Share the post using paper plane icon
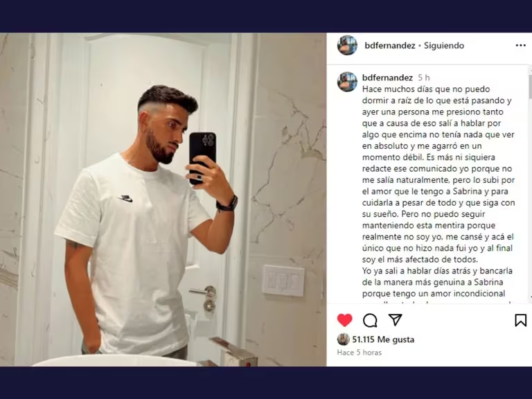Screen dimensions: 532x399 396,319
